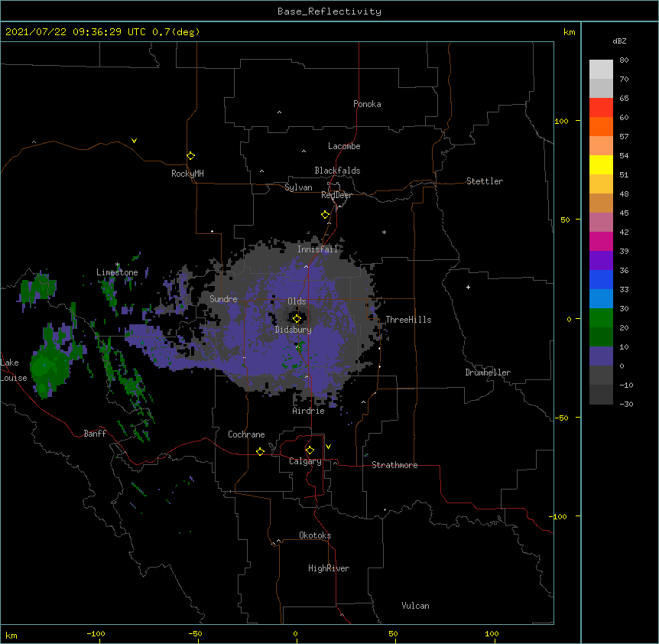
Task: Click the white plus marker north of Drumheller
Action: pyautogui.click(x=468, y=287)
